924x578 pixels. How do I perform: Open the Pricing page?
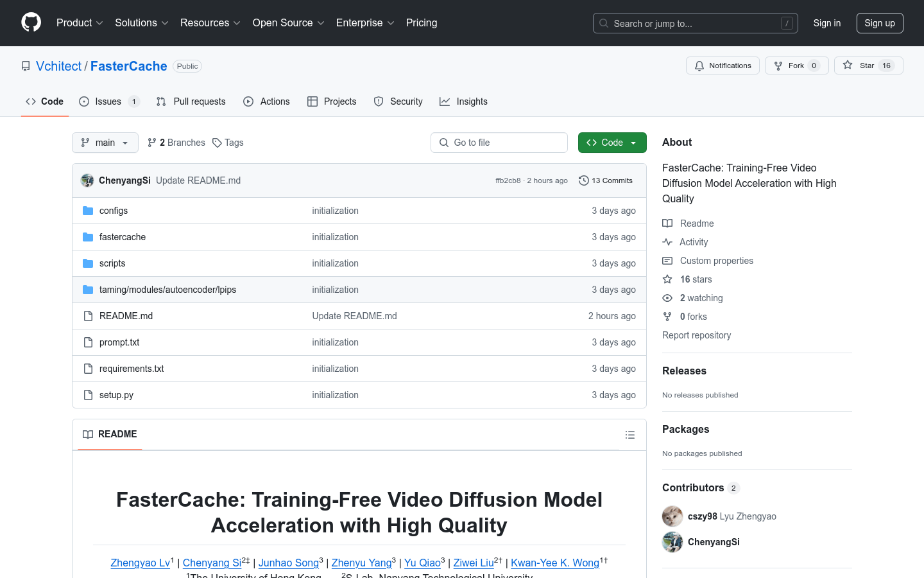point(422,23)
